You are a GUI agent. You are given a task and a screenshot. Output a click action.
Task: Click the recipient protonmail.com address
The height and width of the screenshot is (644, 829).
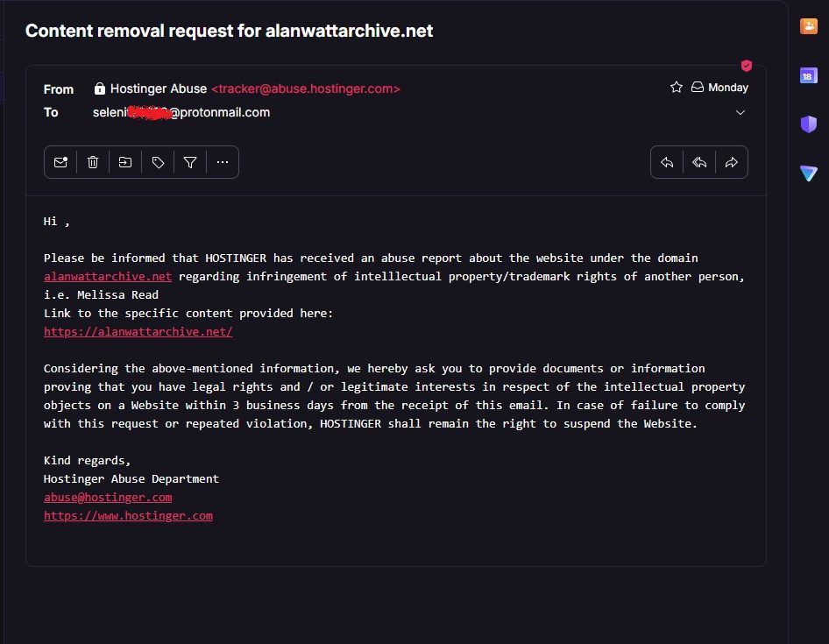coord(181,113)
